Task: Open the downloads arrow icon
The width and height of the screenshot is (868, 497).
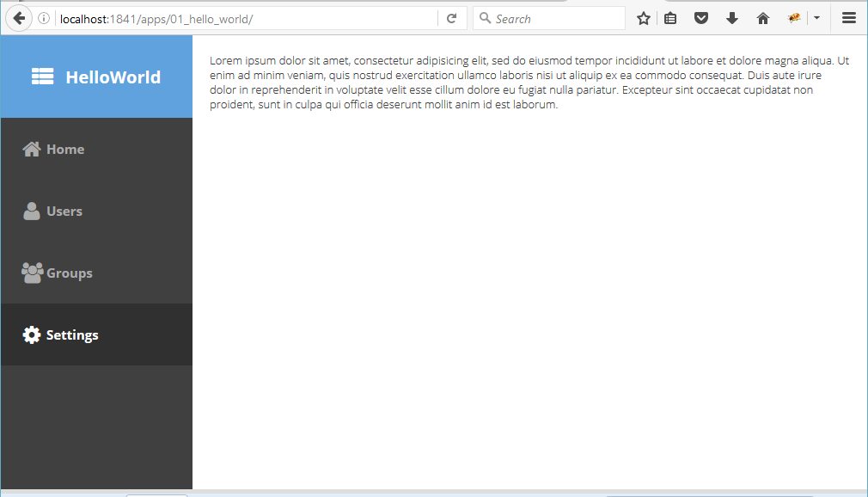Action: [732, 18]
